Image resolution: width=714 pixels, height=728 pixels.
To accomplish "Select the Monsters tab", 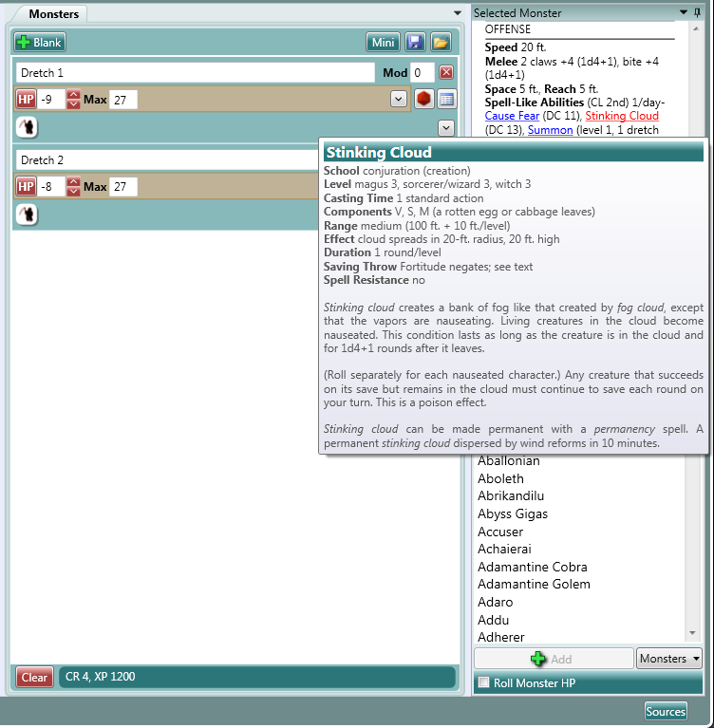I will click(x=53, y=14).
